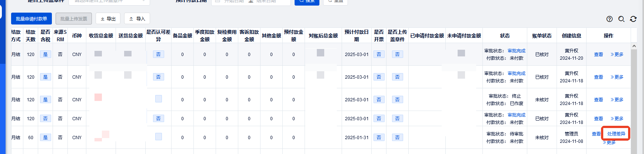Screen dimensions: 644x154
Task: Click 处理差异 link in the 管理员 row
Action: [616, 134]
